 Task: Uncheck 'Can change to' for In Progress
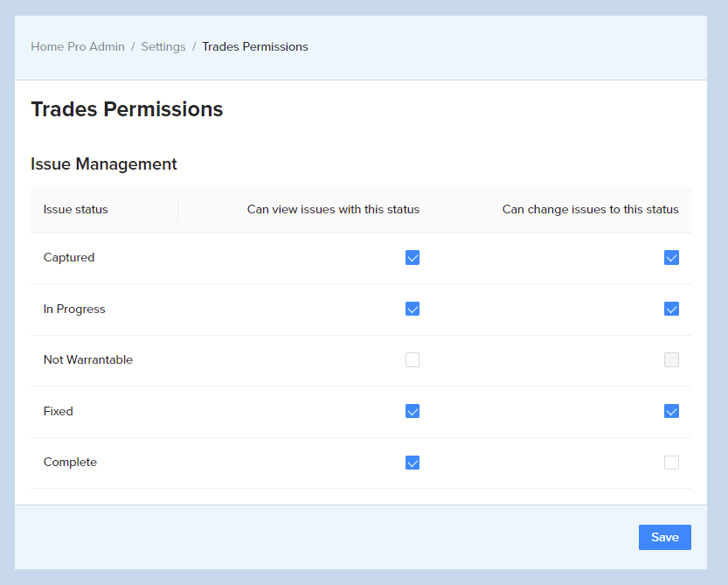(671, 309)
